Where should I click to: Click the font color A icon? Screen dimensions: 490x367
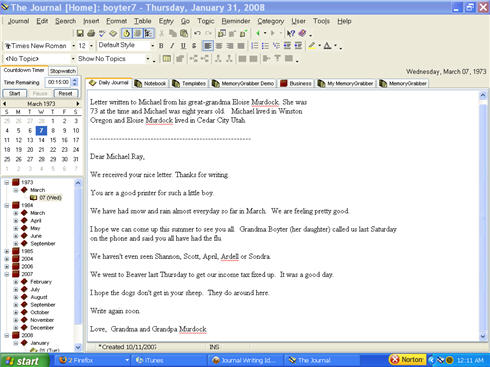click(328, 46)
